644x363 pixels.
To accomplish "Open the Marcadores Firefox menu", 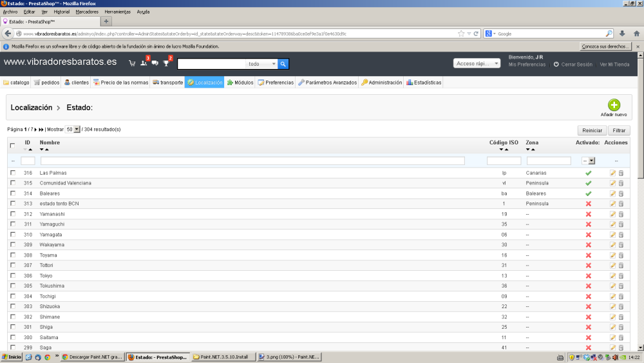I will tap(87, 12).
